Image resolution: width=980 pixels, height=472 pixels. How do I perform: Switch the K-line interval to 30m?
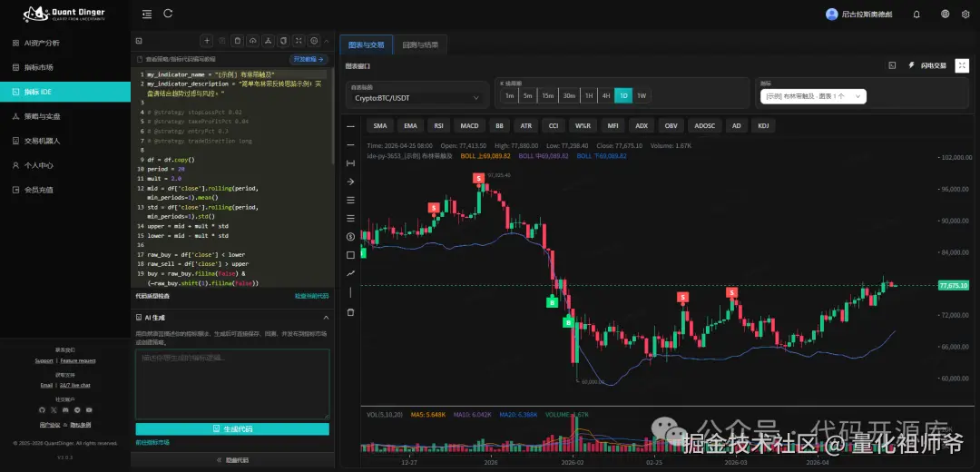tap(569, 95)
